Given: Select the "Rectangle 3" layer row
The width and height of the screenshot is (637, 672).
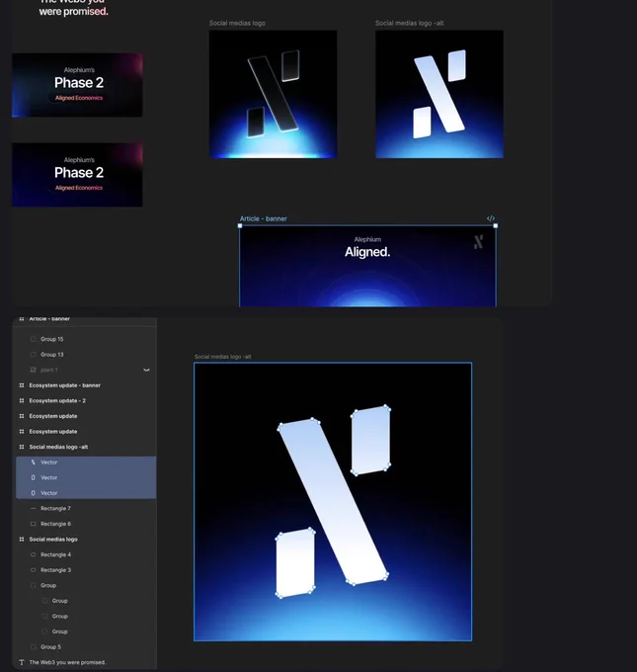Looking at the screenshot, I should (x=86, y=570).
